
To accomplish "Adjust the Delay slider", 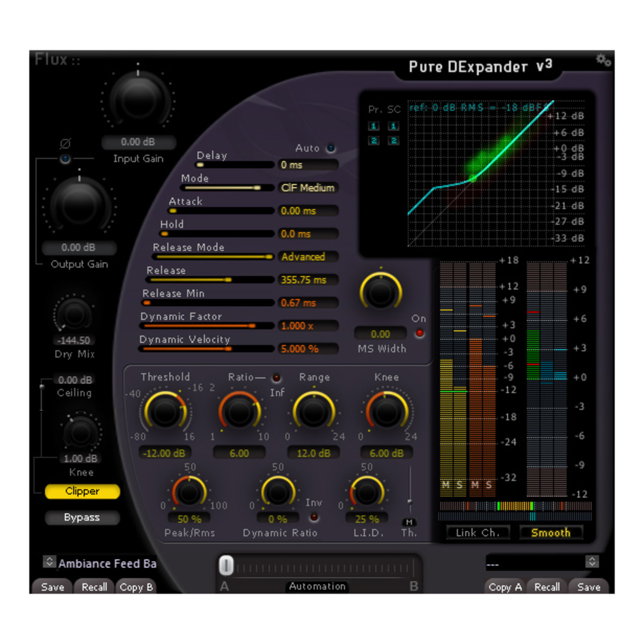I will pos(235,165).
